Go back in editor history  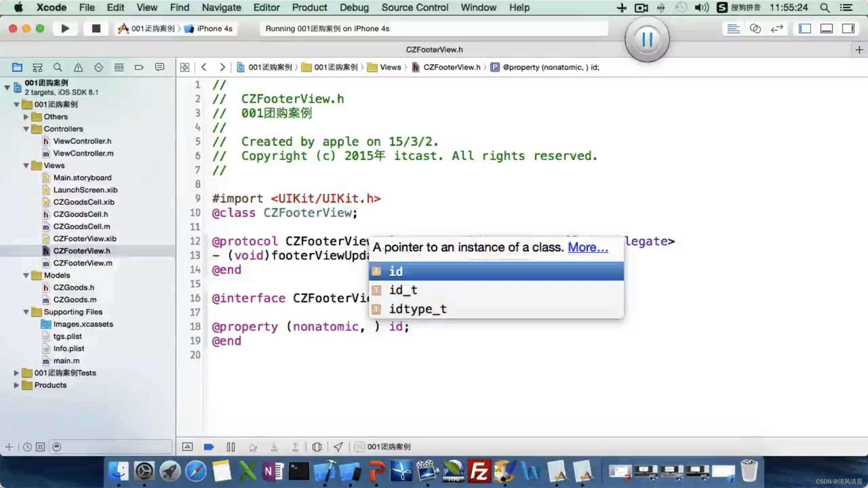point(204,67)
